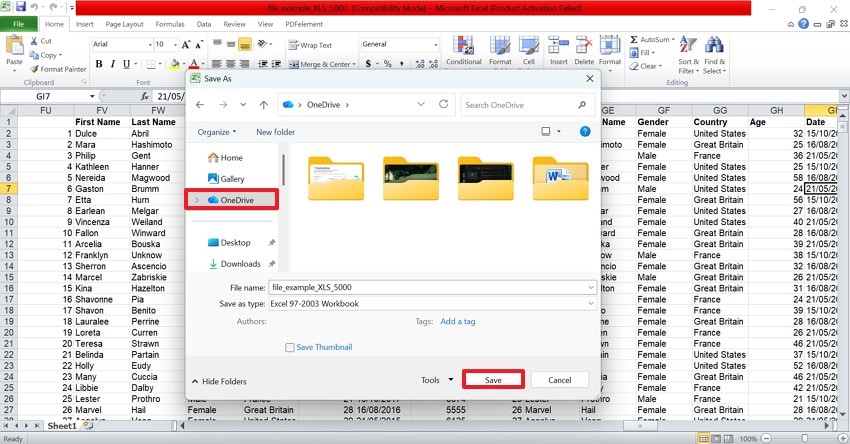Image resolution: width=850 pixels, height=444 pixels.
Task: Click the Delete cells icon
Action: click(x=584, y=46)
